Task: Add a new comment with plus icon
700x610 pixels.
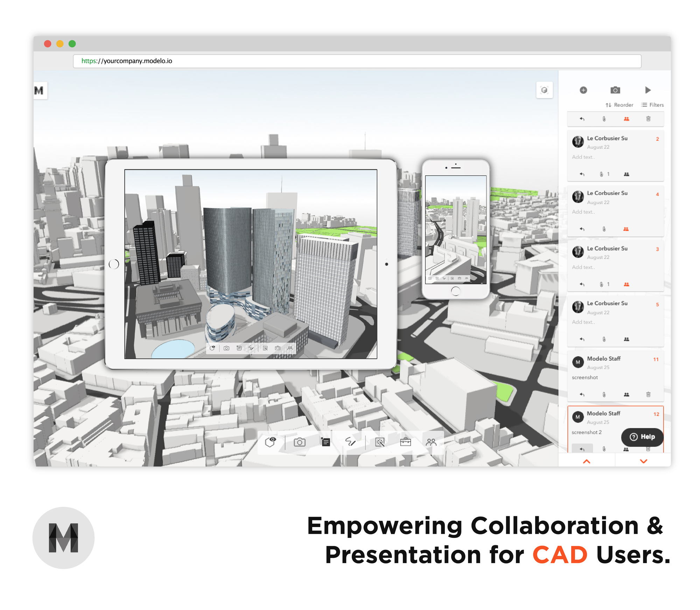Action: [583, 90]
